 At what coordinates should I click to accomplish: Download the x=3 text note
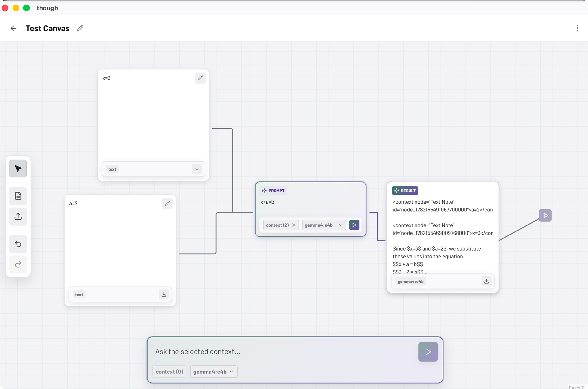[x=197, y=169]
